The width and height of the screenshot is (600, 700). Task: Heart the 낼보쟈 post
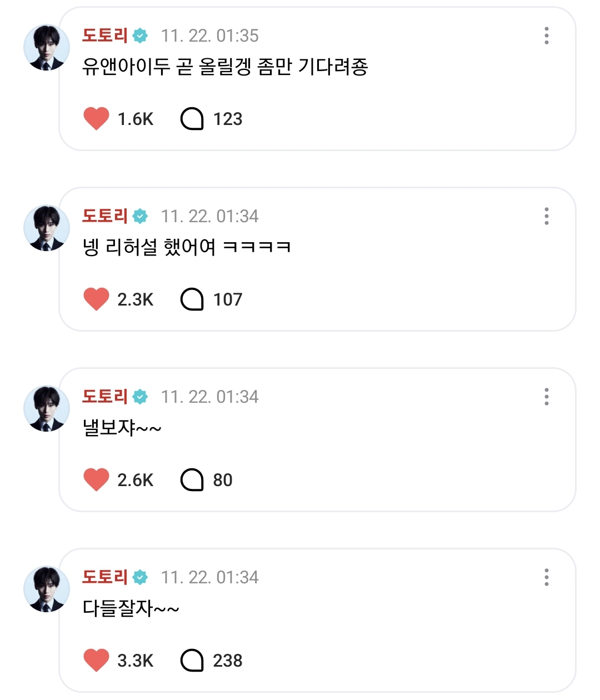(96, 480)
